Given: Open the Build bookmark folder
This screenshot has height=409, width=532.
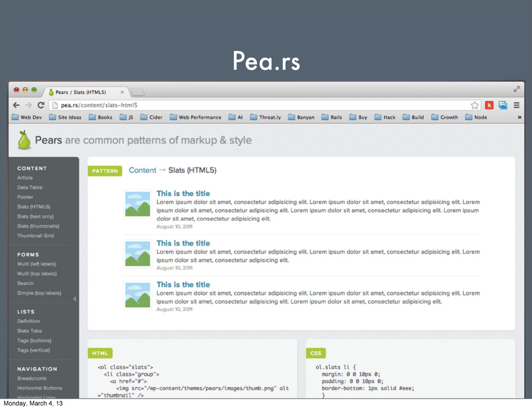Looking at the screenshot, I should coord(413,117).
